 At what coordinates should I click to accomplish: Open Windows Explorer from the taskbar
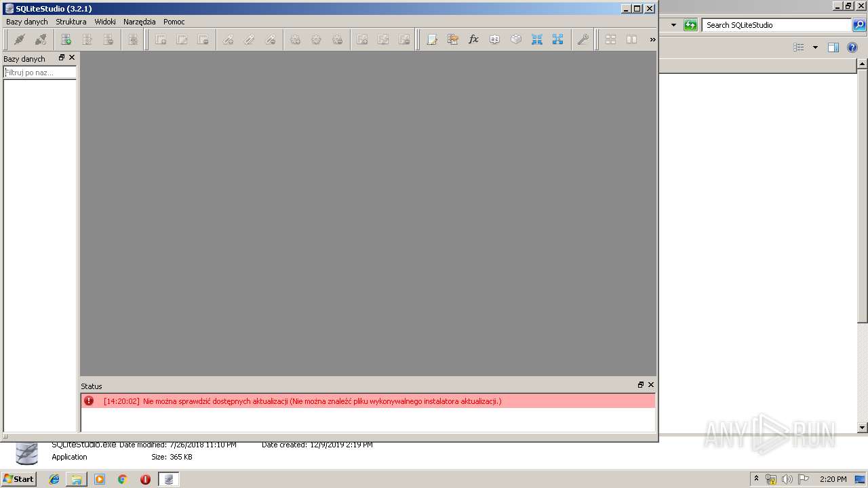click(x=77, y=479)
